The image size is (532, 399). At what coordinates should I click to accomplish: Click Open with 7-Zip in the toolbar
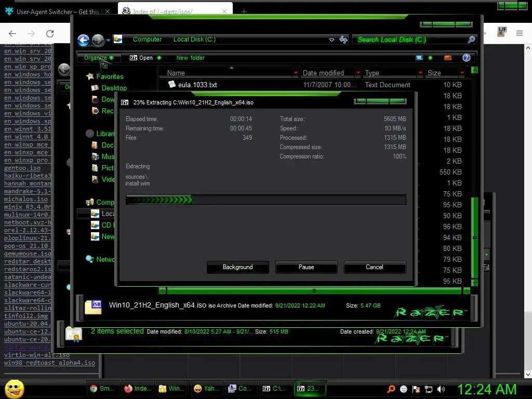[x=141, y=58]
